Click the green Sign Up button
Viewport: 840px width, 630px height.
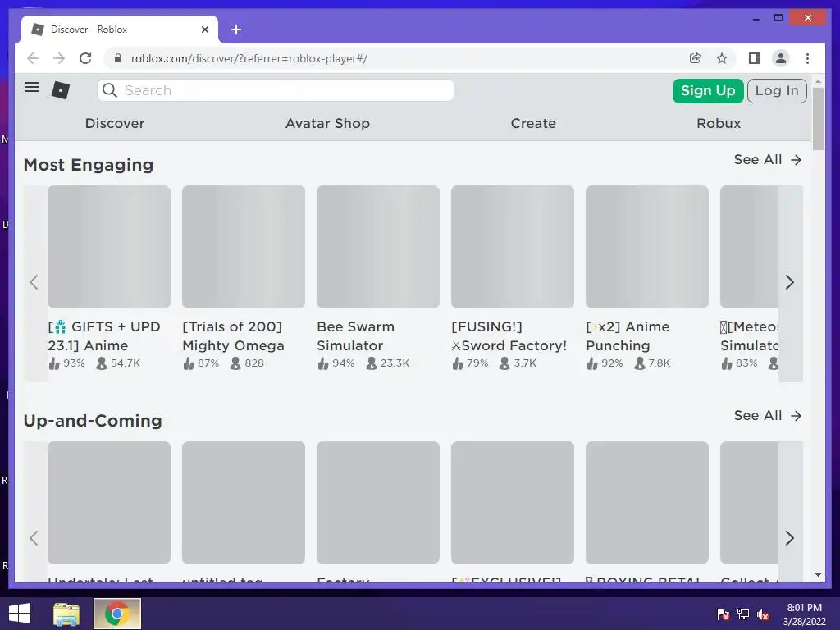(708, 90)
